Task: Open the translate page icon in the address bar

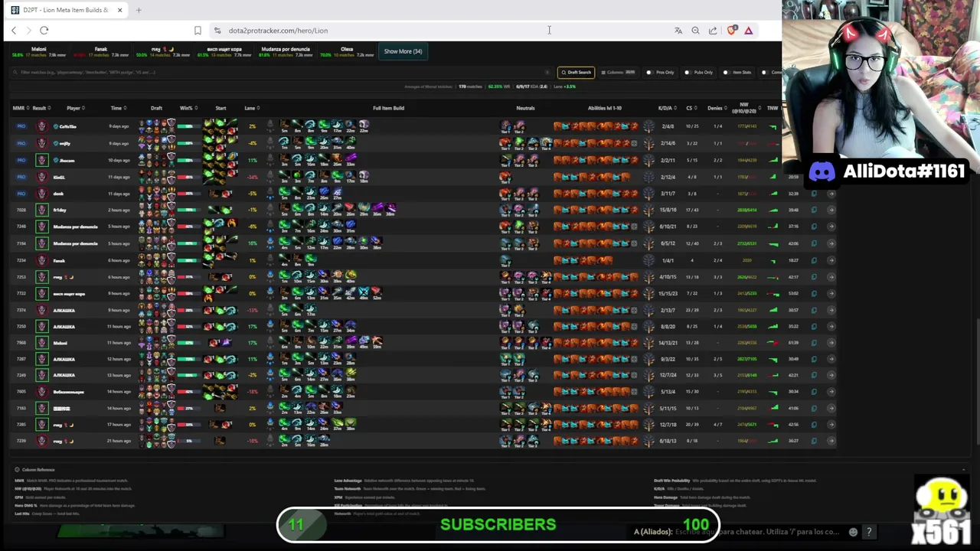Action: click(678, 31)
